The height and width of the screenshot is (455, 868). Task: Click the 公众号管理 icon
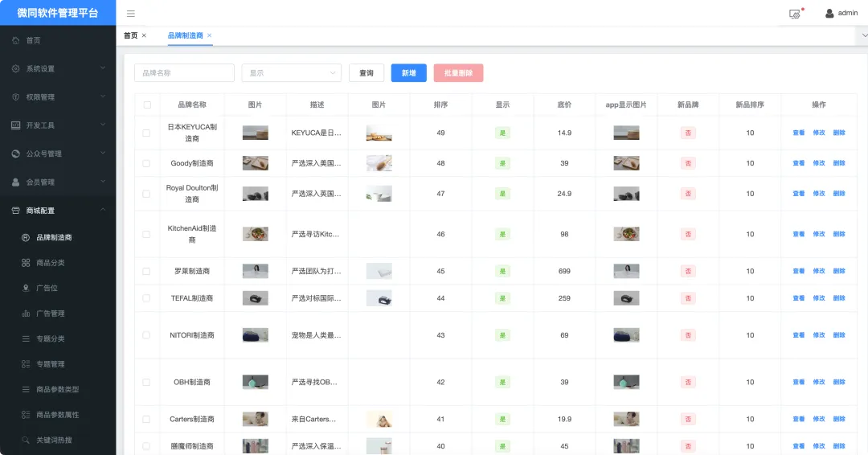pyautogui.click(x=15, y=154)
